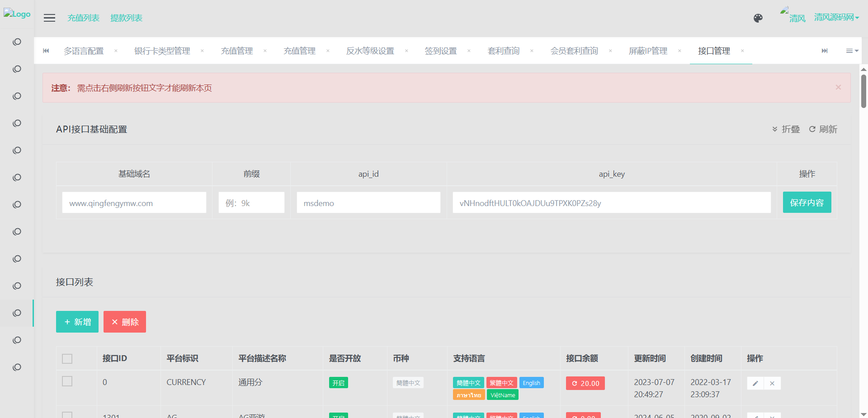Screen dimensions: 868x418
Task: Open the 清风源码网 user dropdown
Action: pos(836,18)
